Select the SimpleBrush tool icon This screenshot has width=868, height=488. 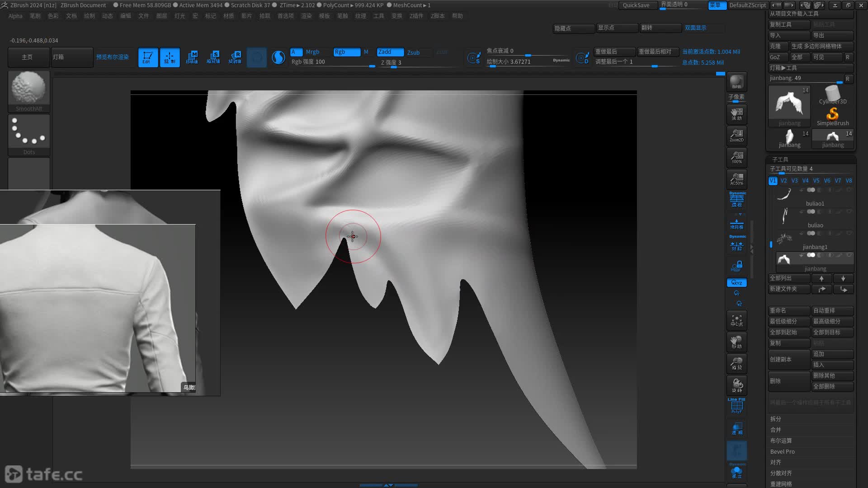coord(833,117)
